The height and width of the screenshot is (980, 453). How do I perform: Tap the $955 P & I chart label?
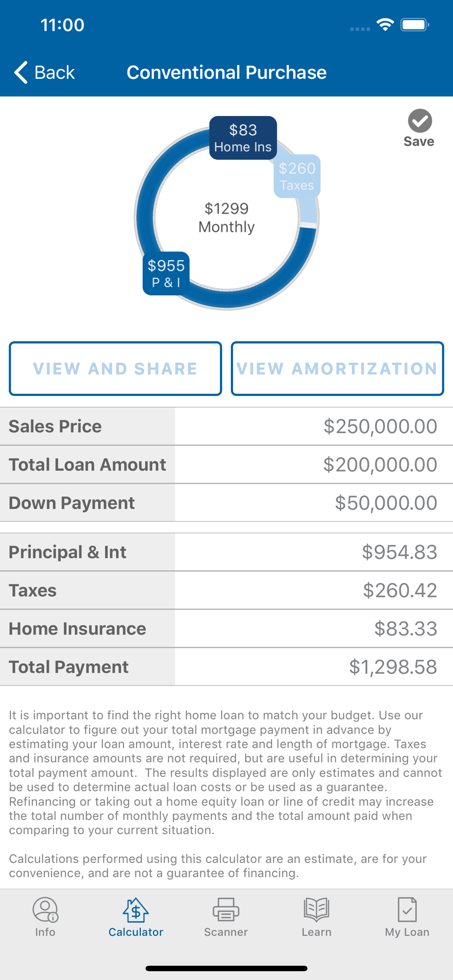[166, 273]
